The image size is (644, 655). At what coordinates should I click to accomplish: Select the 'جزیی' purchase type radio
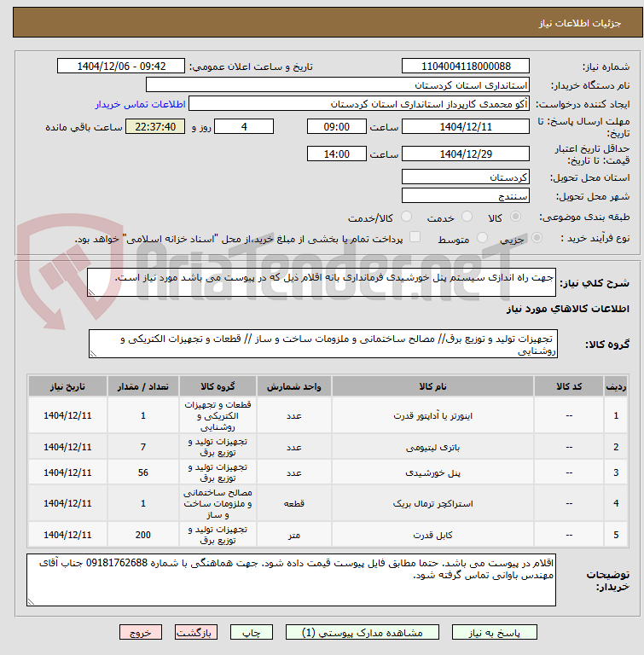click(x=537, y=238)
